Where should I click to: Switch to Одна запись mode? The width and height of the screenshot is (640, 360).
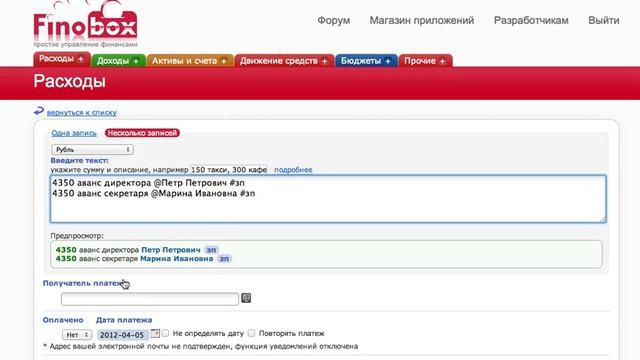[74, 133]
